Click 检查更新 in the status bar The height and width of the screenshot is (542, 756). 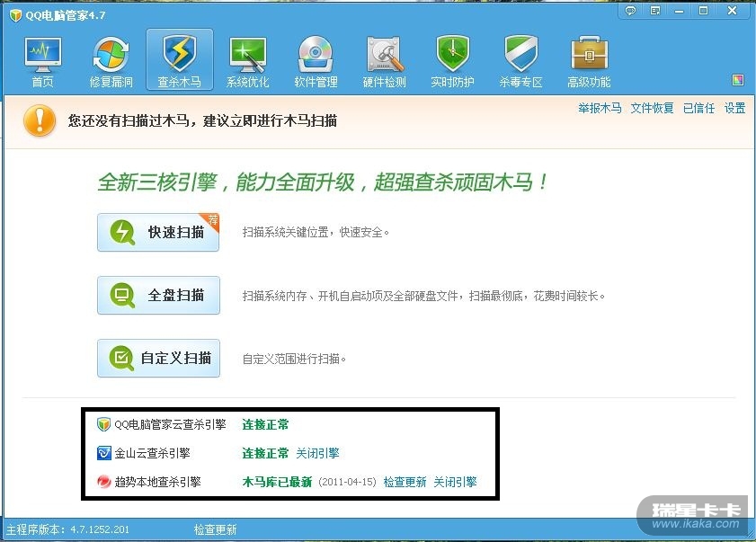click(215, 529)
